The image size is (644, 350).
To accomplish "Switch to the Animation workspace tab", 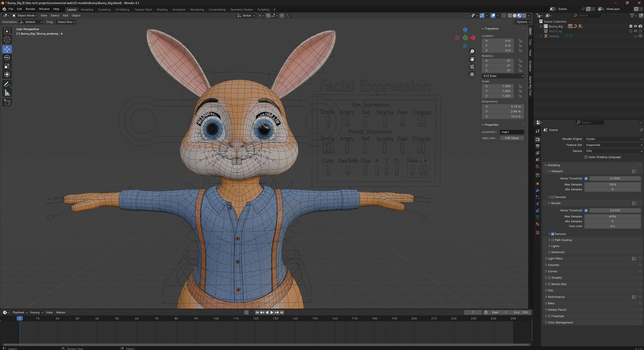I will pos(179,9).
